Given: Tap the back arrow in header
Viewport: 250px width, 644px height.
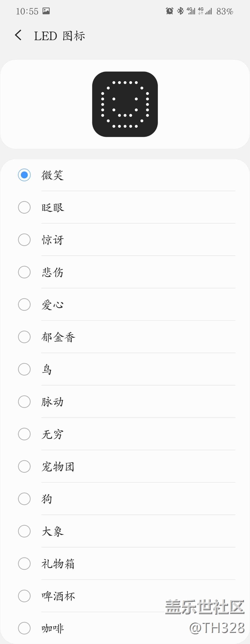Looking at the screenshot, I should 18,35.
